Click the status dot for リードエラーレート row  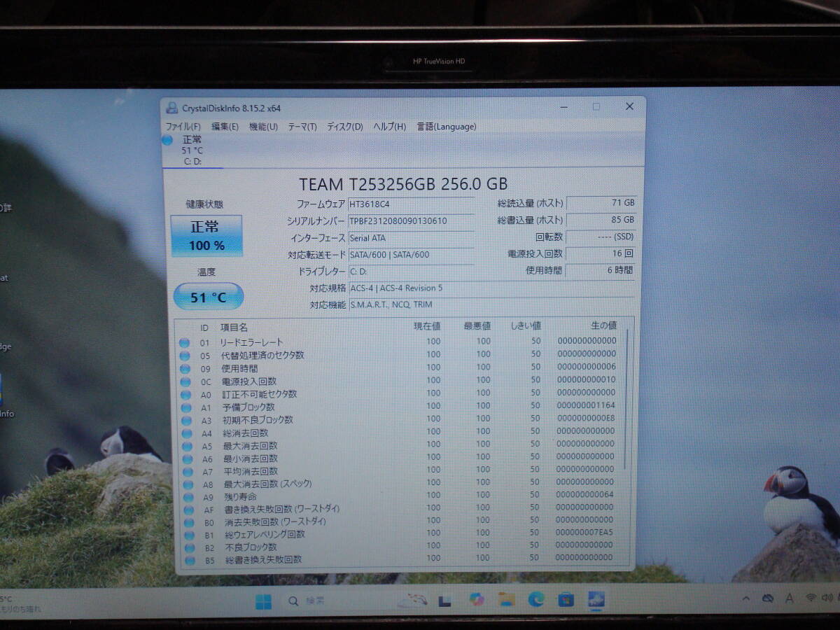(x=185, y=343)
